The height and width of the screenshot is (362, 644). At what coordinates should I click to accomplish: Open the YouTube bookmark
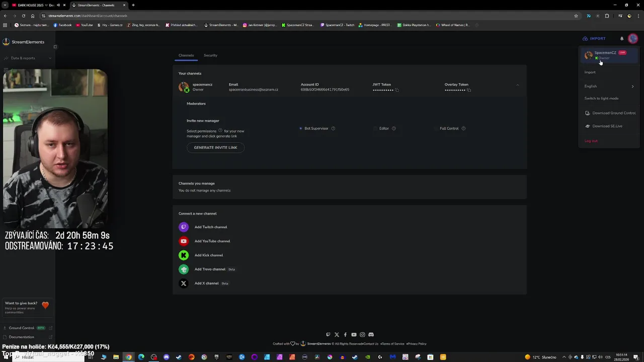[84, 25]
